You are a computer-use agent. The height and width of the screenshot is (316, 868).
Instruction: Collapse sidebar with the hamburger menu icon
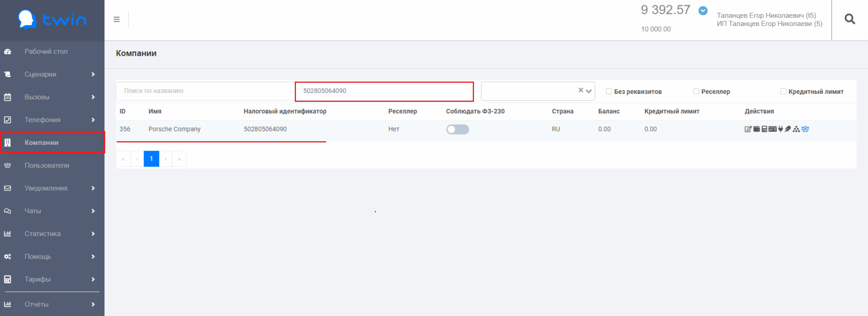117,20
